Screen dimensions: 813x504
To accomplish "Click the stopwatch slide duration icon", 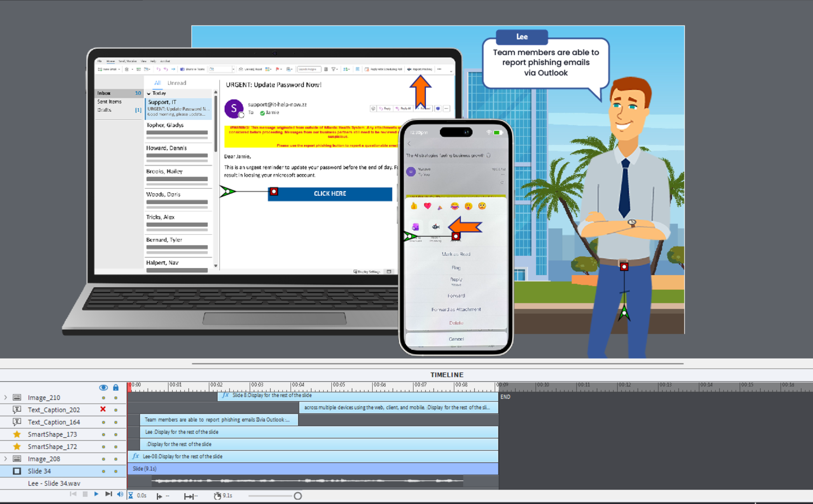I will click(217, 495).
